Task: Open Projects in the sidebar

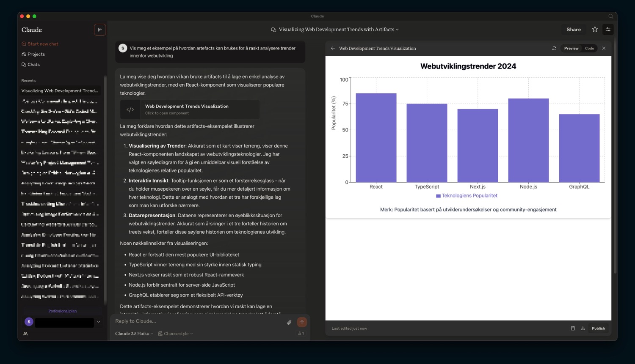Action: click(x=36, y=54)
